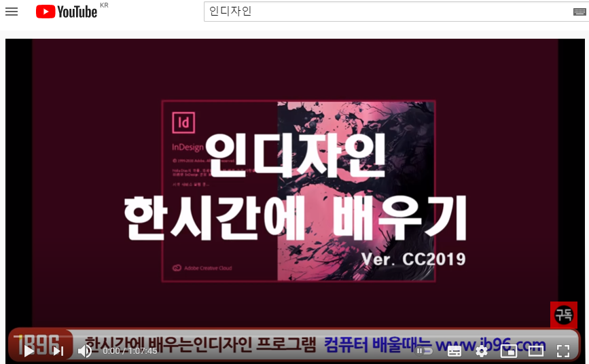Open the on-screen keyboard icon in search

coord(579,12)
